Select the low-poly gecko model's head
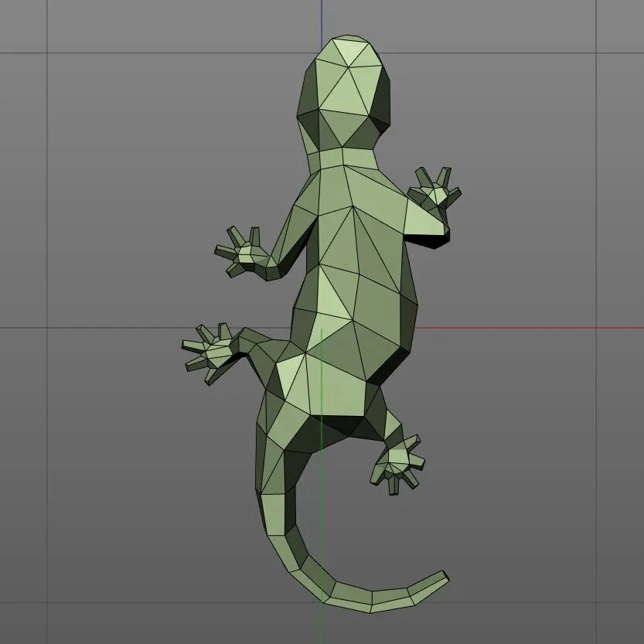The image size is (644, 644). [x=343, y=92]
